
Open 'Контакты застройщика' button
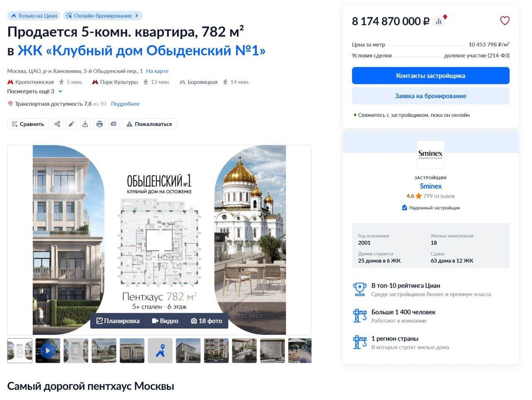click(x=430, y=76)
